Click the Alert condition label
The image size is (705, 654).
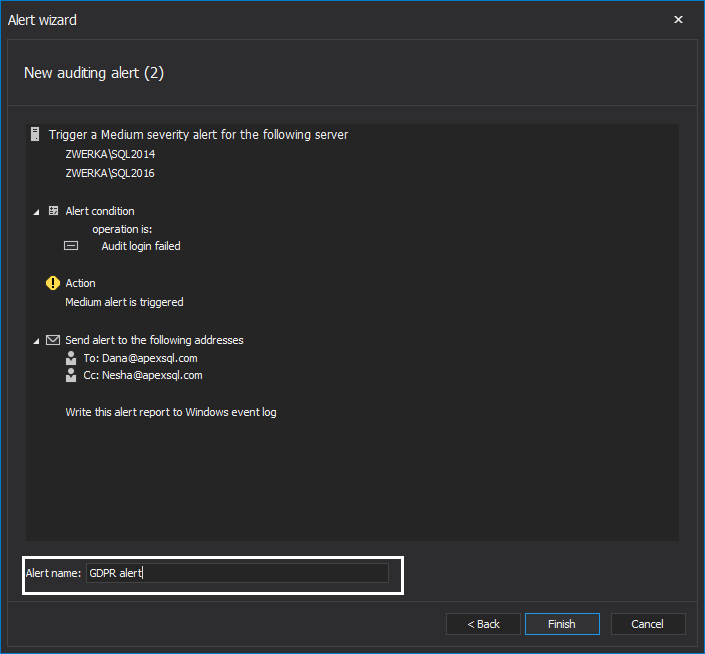100,211
